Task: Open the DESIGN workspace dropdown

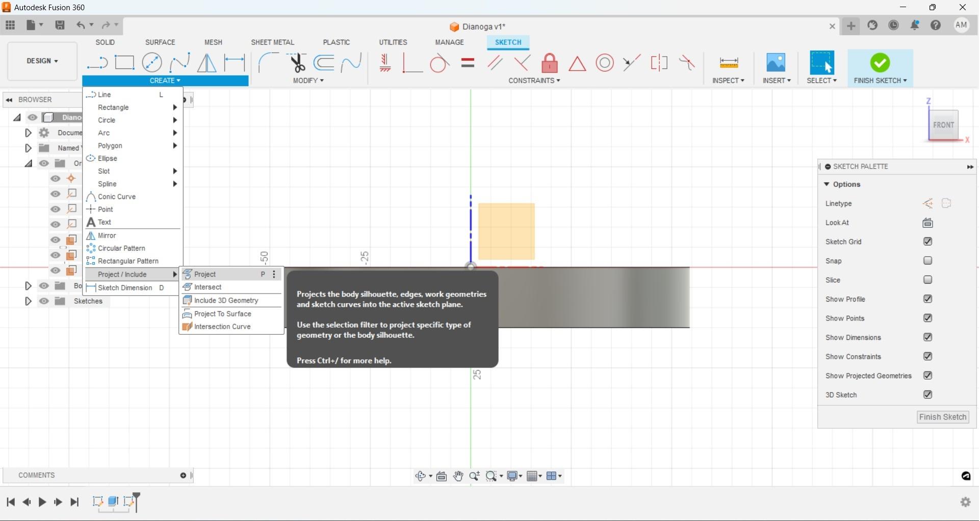Action: 42,61
